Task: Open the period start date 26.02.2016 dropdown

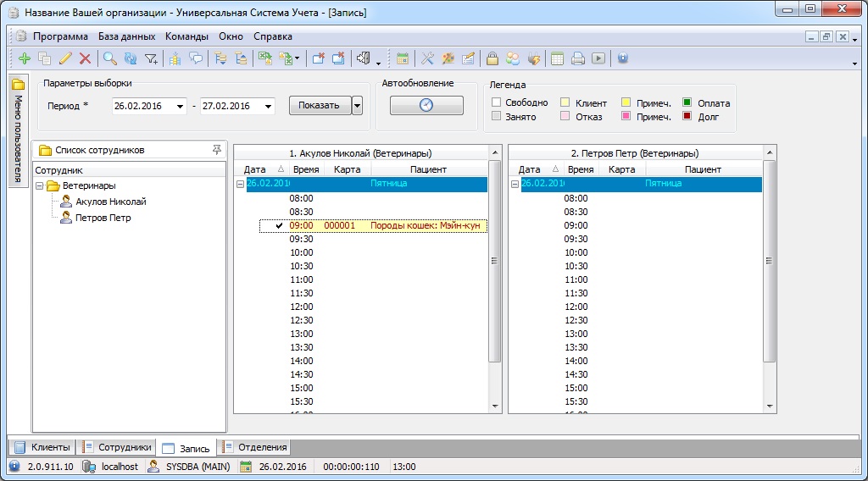Action: coord(181,107)
